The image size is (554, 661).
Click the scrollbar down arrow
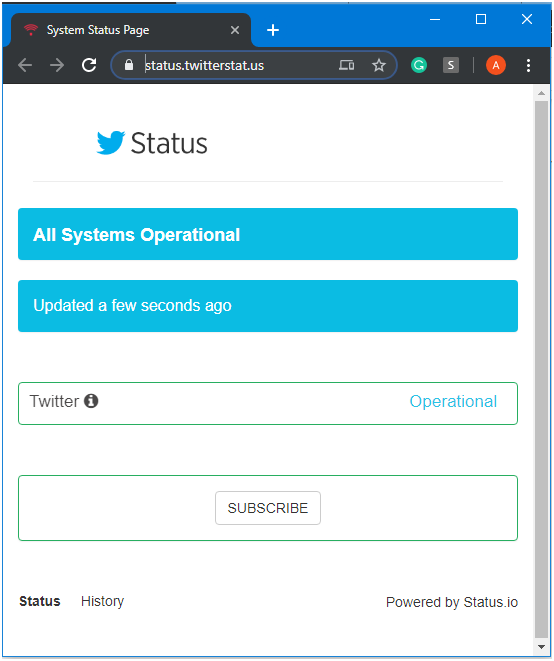(541, 647)
